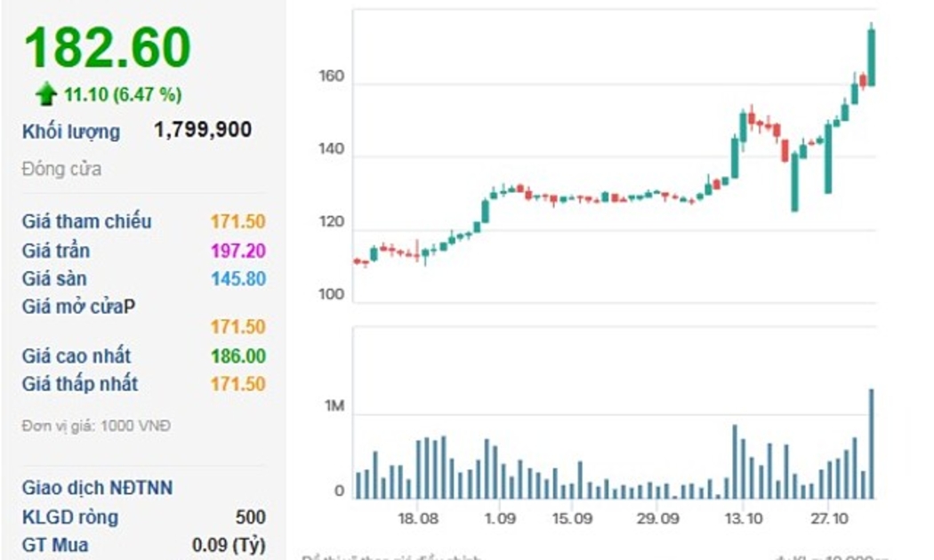
Task: Click the Giá cao nhất value 186.00
Action: pyautogui.click(x=238, y=356)
